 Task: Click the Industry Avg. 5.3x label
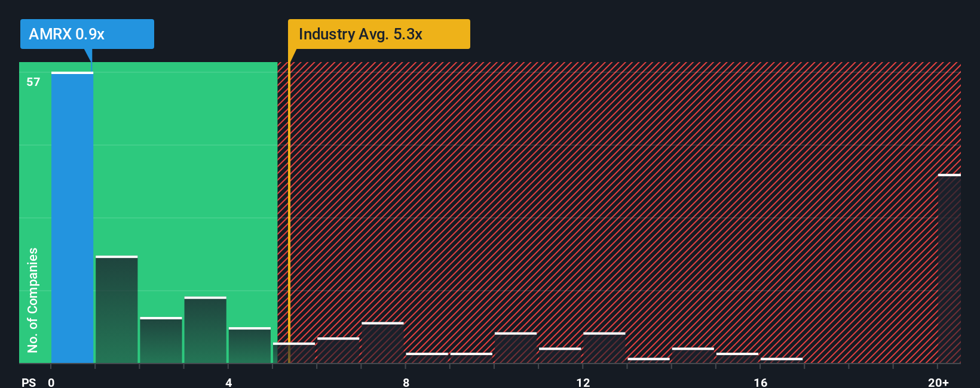(379, 34)
